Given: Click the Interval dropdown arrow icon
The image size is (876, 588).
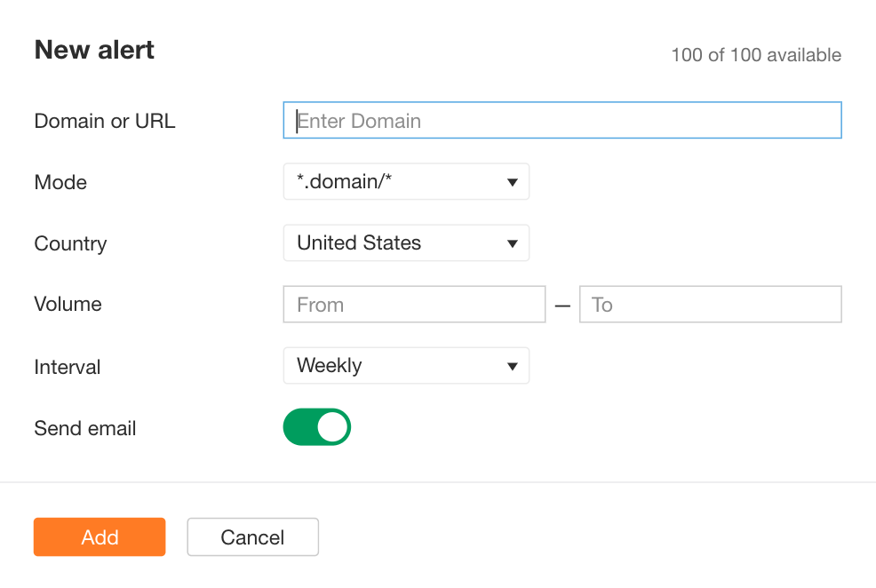Looking at the screenshot, I should tap(513, 365).
